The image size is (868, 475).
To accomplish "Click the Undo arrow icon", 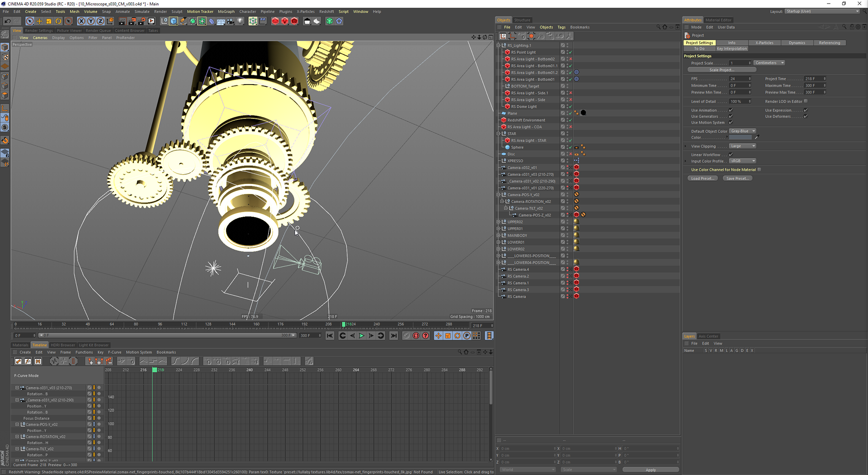I will point(7,21).
